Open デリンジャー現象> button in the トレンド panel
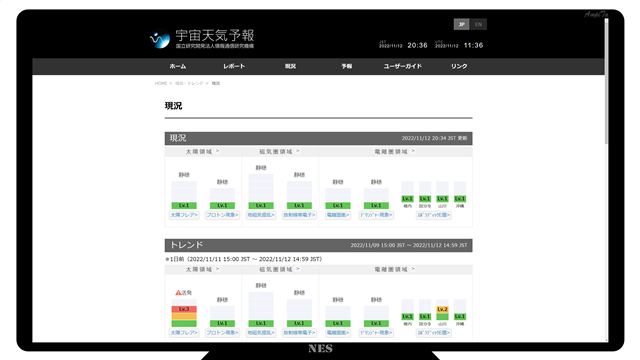Viewport: 640px width, 360px height. tap(376, 333)
